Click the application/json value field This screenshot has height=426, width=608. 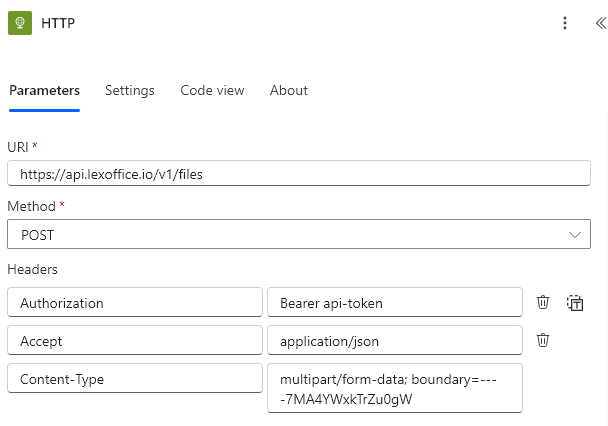pos(394,341)
